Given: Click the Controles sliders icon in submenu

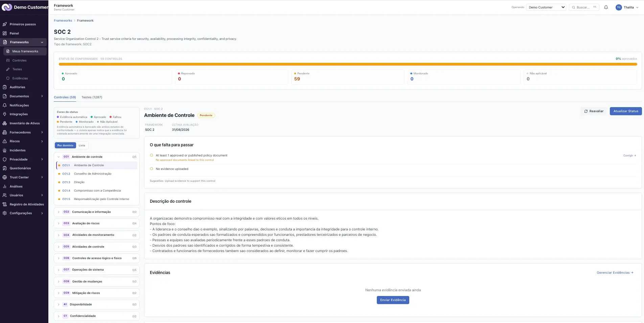Looking at the screenshot, I should 8,60.
